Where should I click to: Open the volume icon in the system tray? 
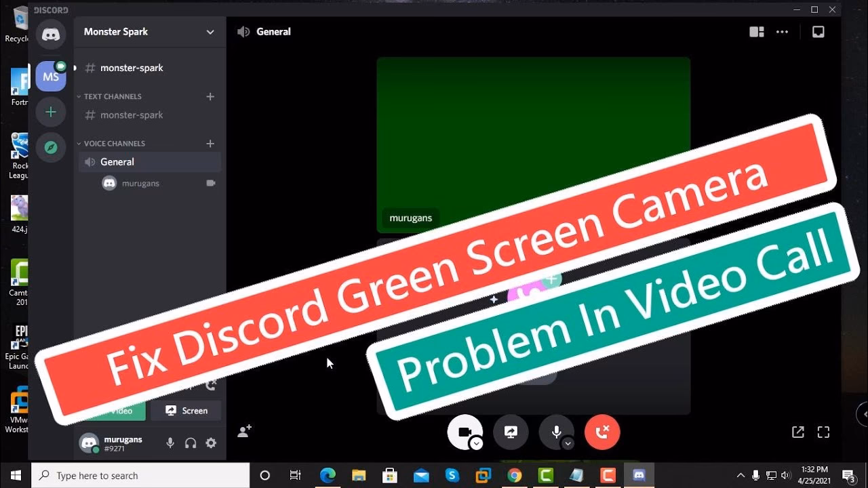click(x=785, y=475)
